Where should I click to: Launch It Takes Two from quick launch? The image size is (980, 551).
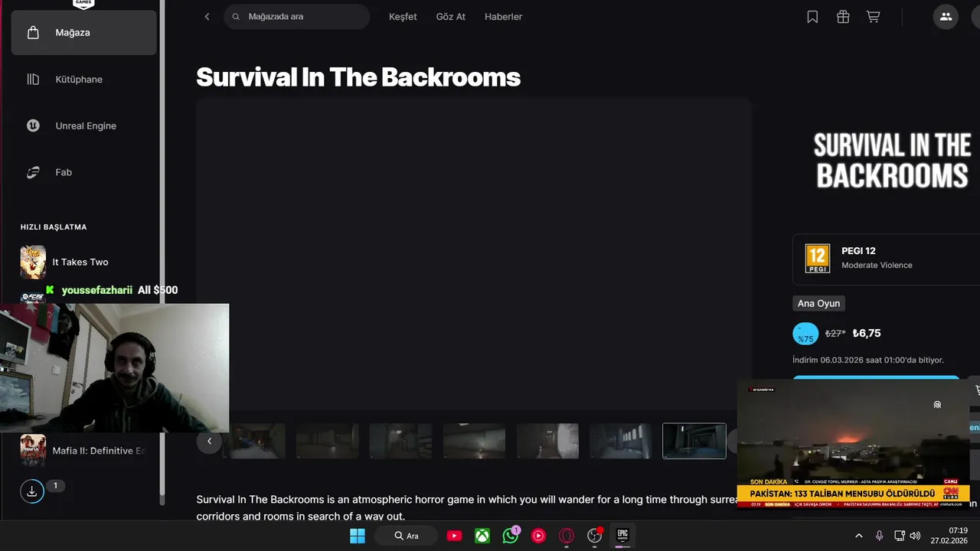(x=83, y=262)
